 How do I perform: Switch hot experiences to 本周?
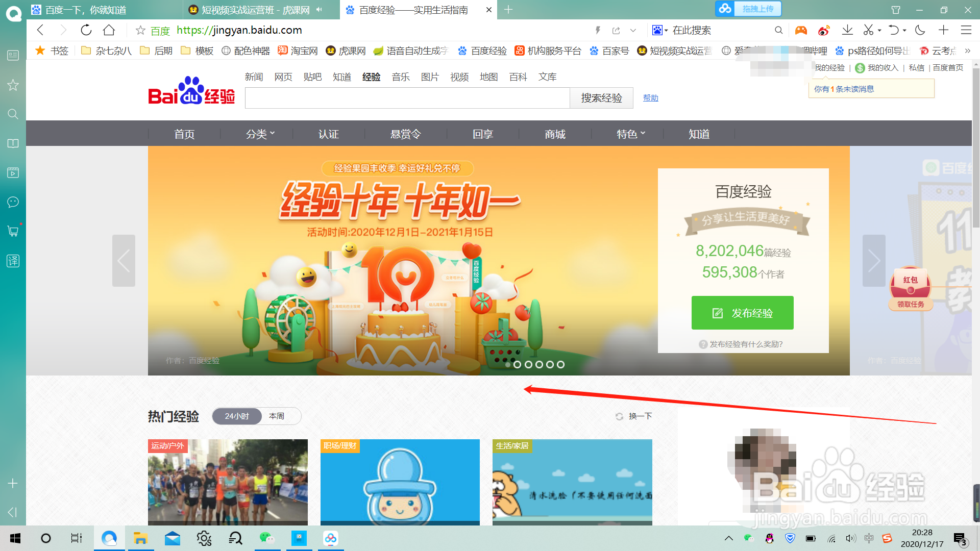[277, 416]
